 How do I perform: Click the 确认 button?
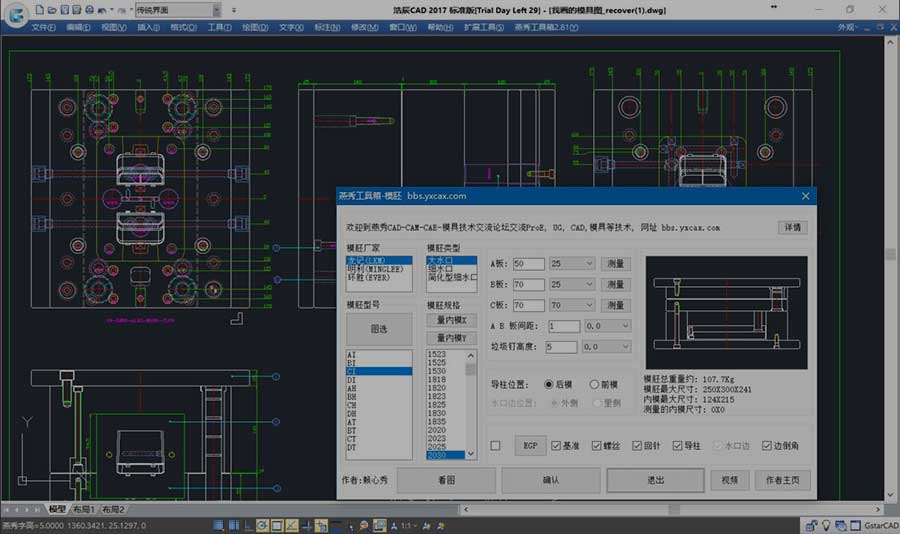coord(550,480)
